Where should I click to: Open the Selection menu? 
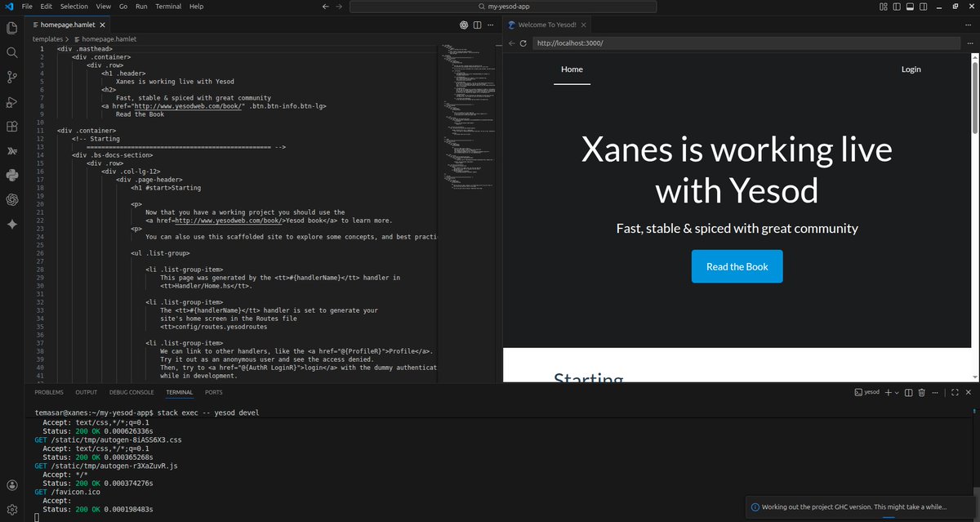pyautogui.click(x=74, y=6)
